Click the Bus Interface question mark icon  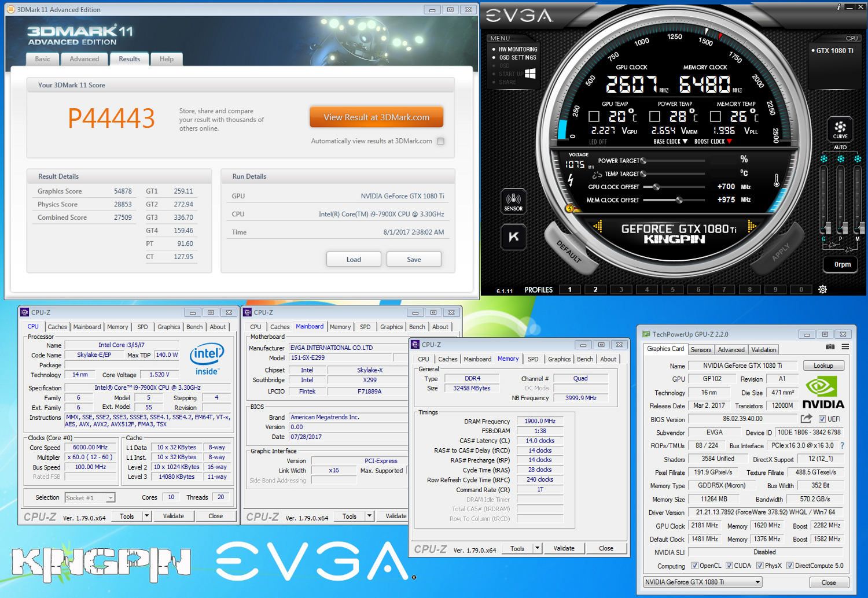click(842, 445)
